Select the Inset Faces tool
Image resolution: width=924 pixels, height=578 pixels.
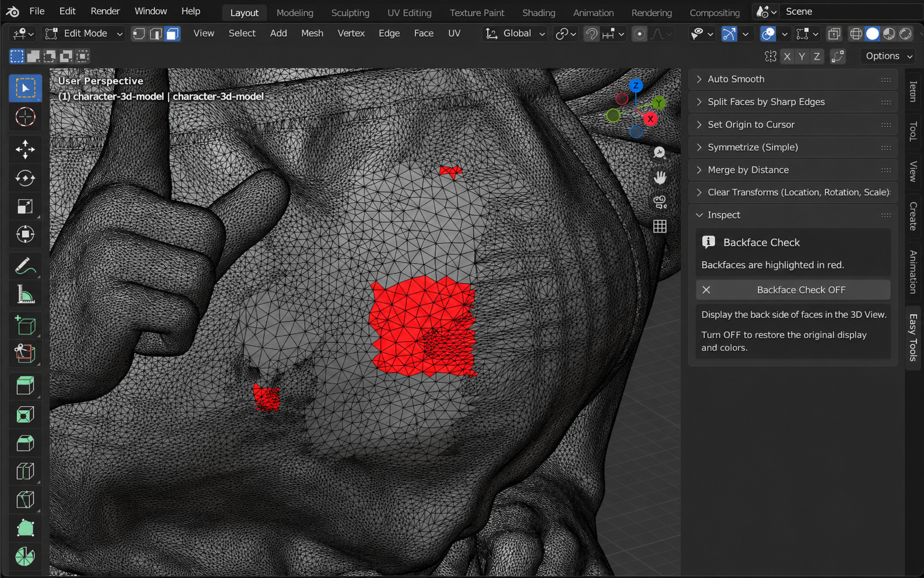(x=25, y=414)
